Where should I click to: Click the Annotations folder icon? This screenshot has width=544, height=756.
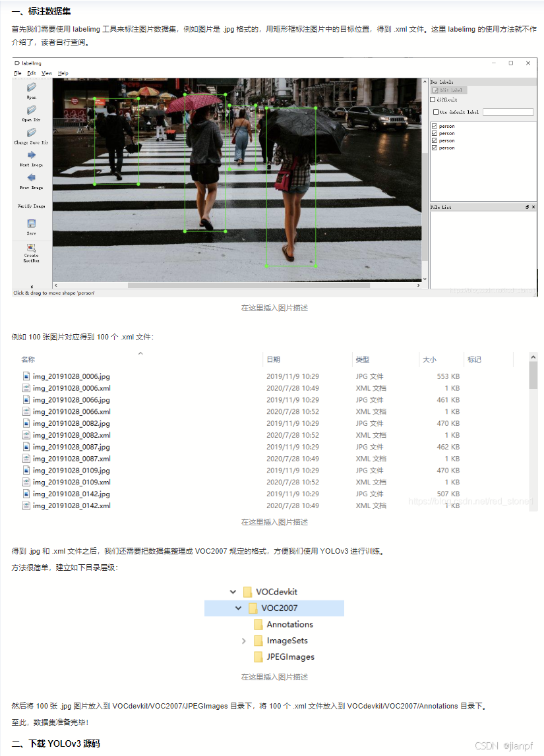pos(258,624)
